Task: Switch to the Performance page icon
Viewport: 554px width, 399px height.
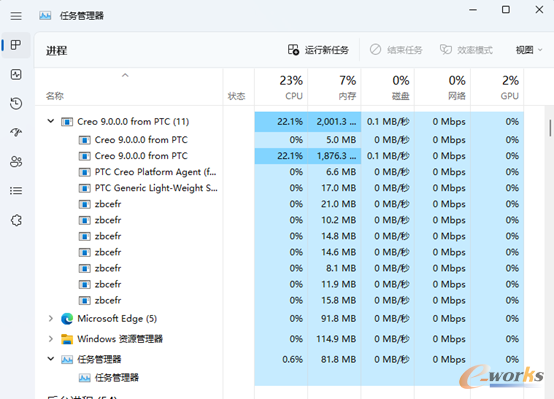Action: click(x=16, y=74)
